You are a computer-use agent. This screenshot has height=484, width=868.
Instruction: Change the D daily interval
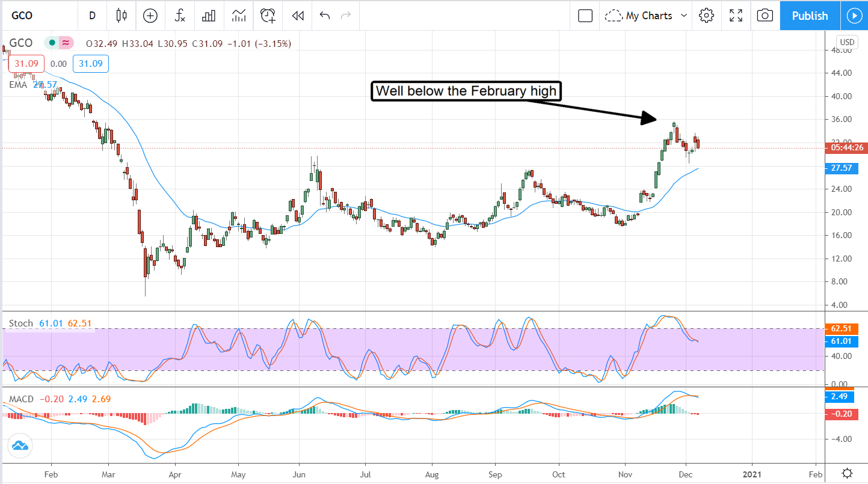pos(92,16)
